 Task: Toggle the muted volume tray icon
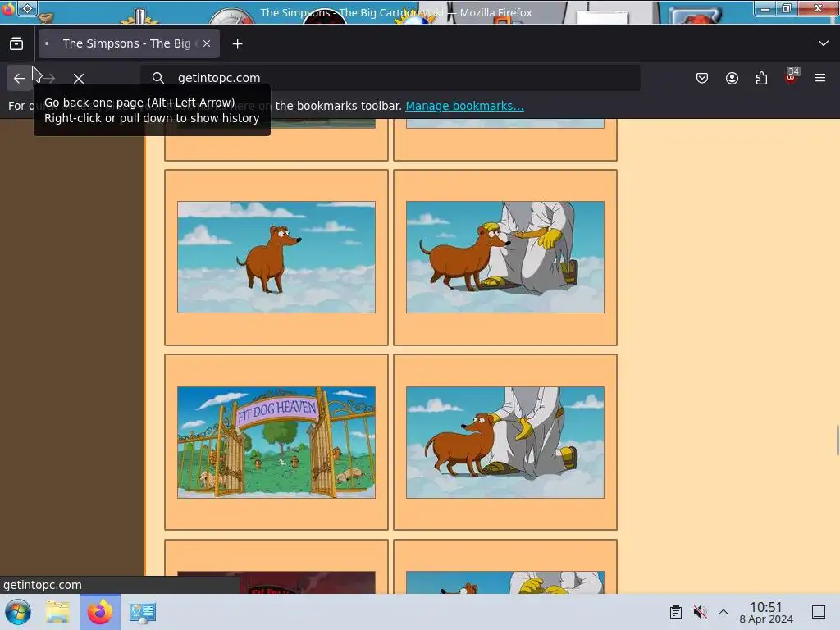tap(700, 612)
